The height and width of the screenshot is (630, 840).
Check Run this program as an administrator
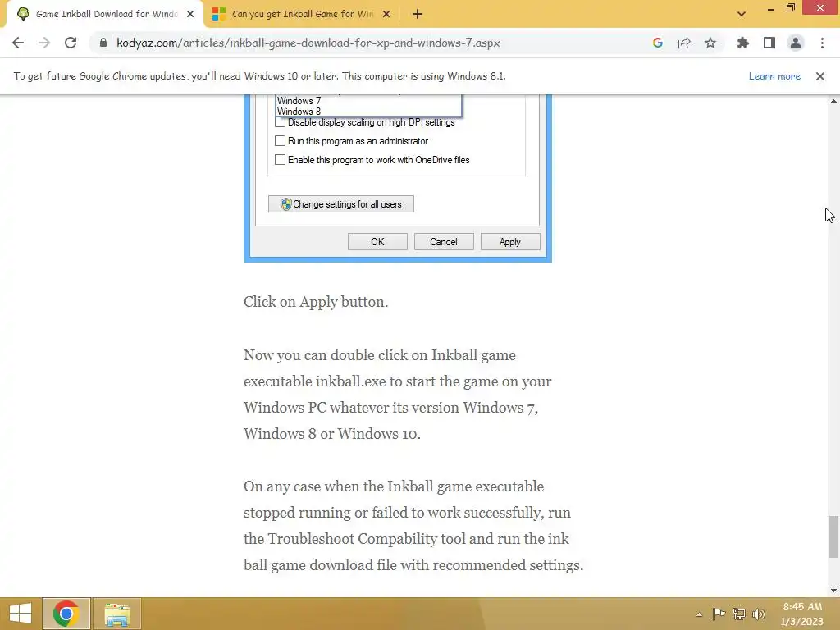[x=280, y=141]
